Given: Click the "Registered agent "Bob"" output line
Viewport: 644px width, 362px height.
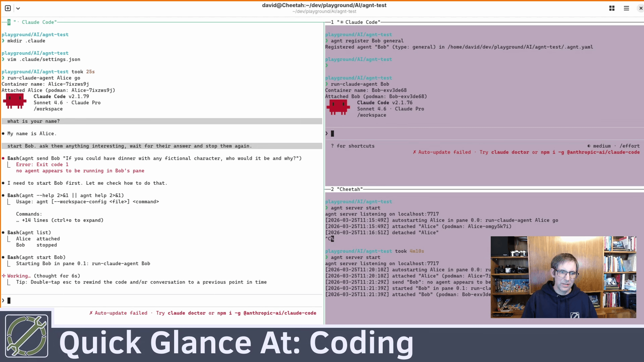Looking at the screenshot, I should 459,47.
